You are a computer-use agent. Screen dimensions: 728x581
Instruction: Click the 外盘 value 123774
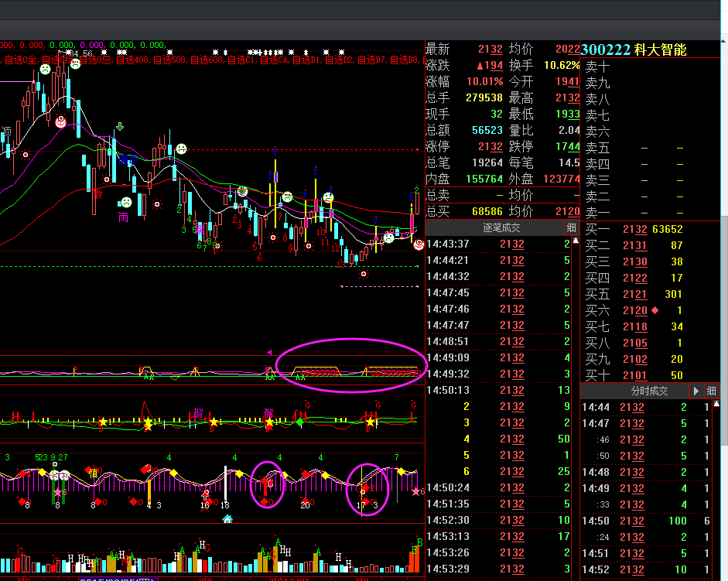pos(562,179)
